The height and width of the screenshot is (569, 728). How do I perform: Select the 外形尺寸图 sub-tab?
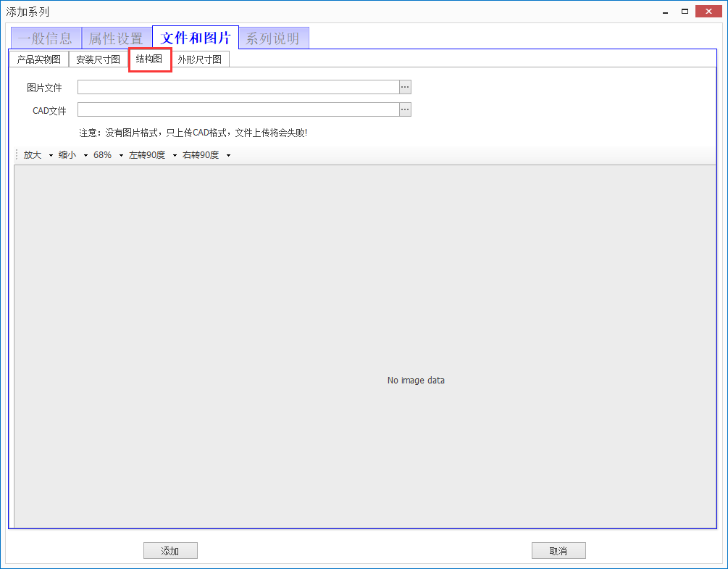coord(200,59)
